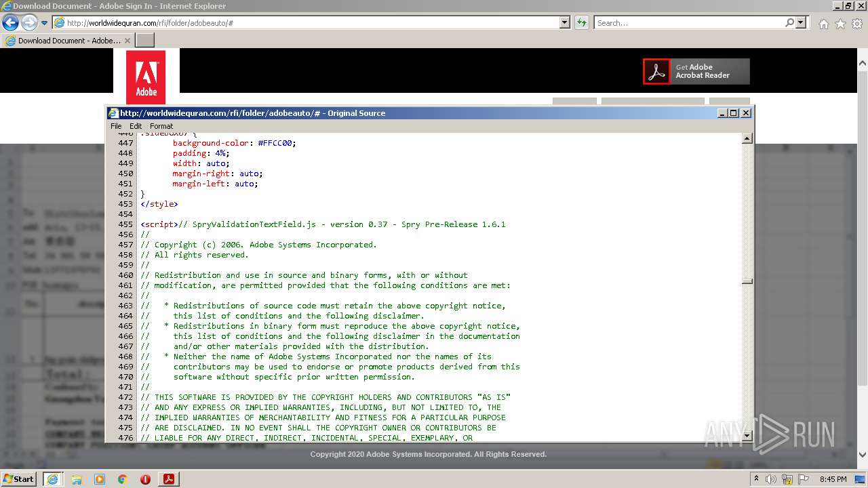The height and width of the screenshot is (488, 868).
Task: Click the volume speaker tray icon
Action: [770, 479]
